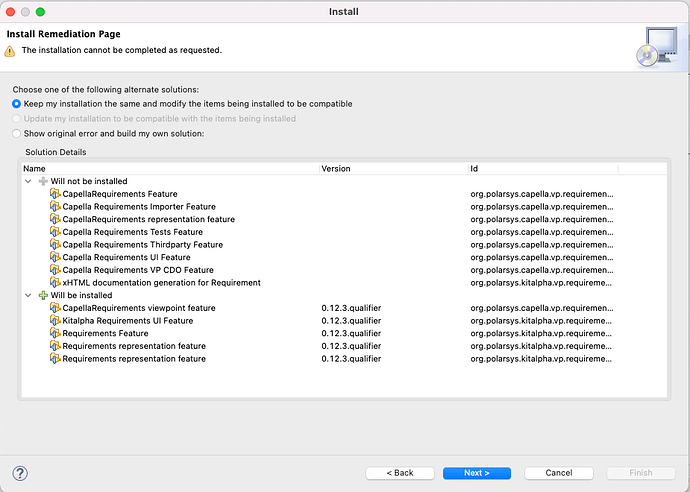Click the xHTML documentation generation icon
This screenshot has width=690, height=492.
point(55,283)
